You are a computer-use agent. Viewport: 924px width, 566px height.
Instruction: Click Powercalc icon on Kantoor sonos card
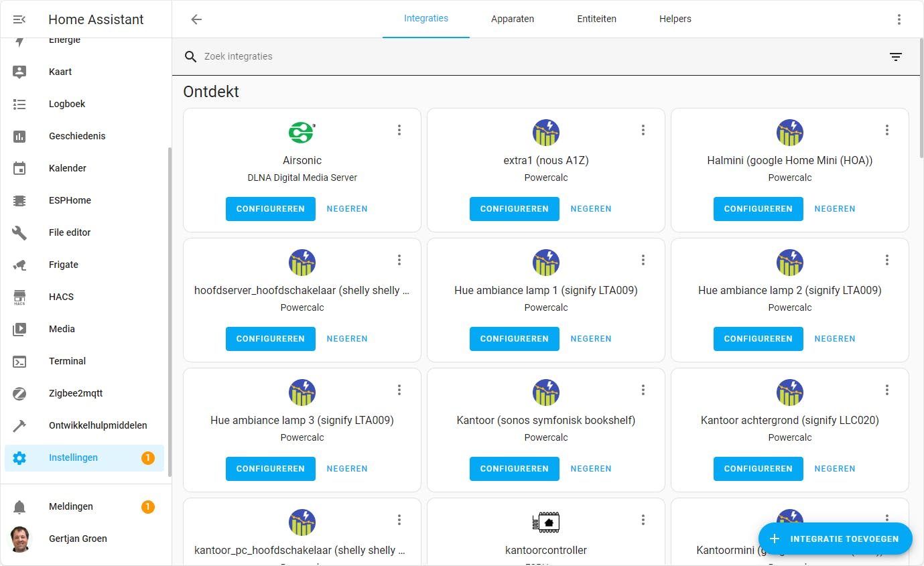click(x=546, y=393)
